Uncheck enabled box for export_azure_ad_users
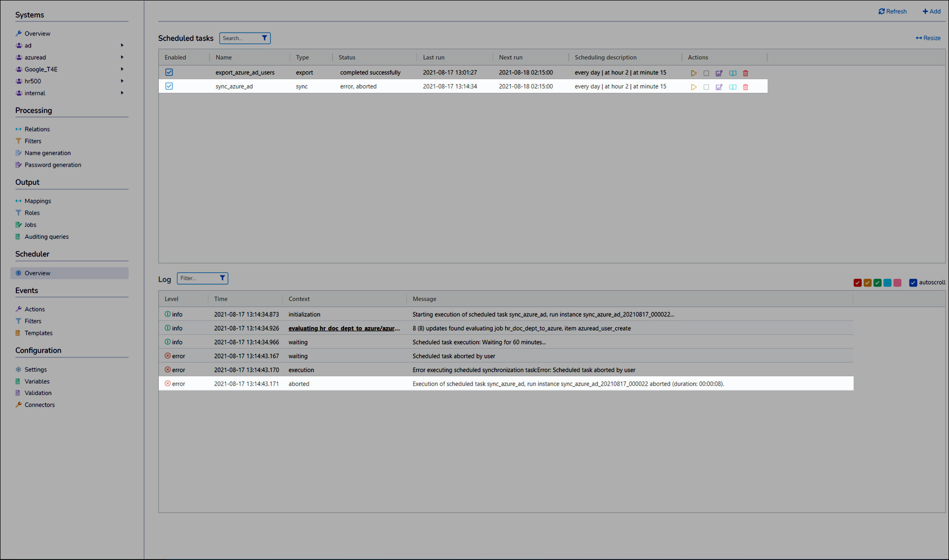 pos(169,72)
